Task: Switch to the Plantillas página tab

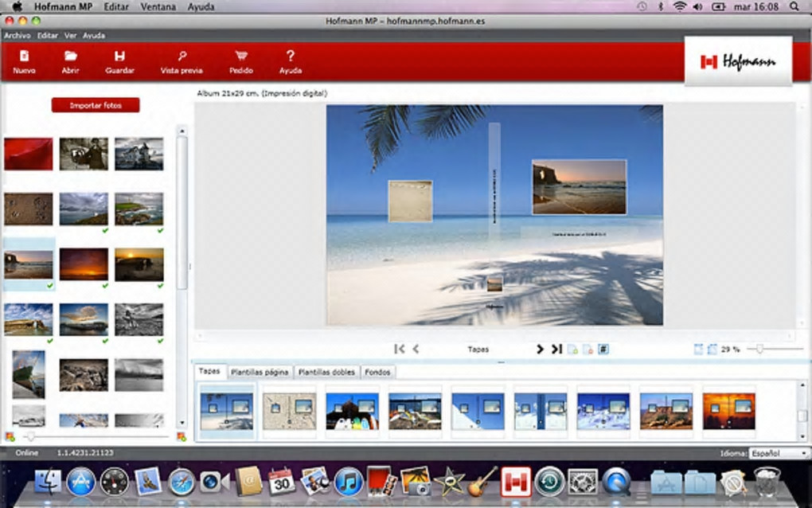Action: 260,372
